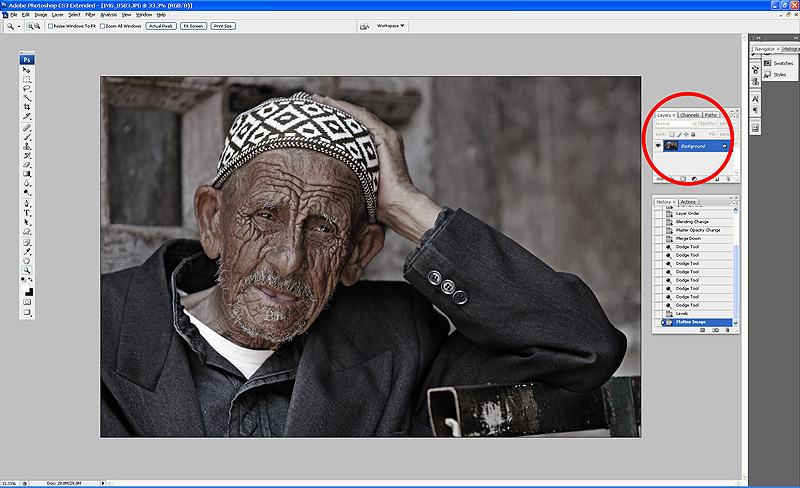This screenshot has height=488, width=800.
Task: Open the layer blending mode Normal dropdown
Action: [x=675, y=124]
